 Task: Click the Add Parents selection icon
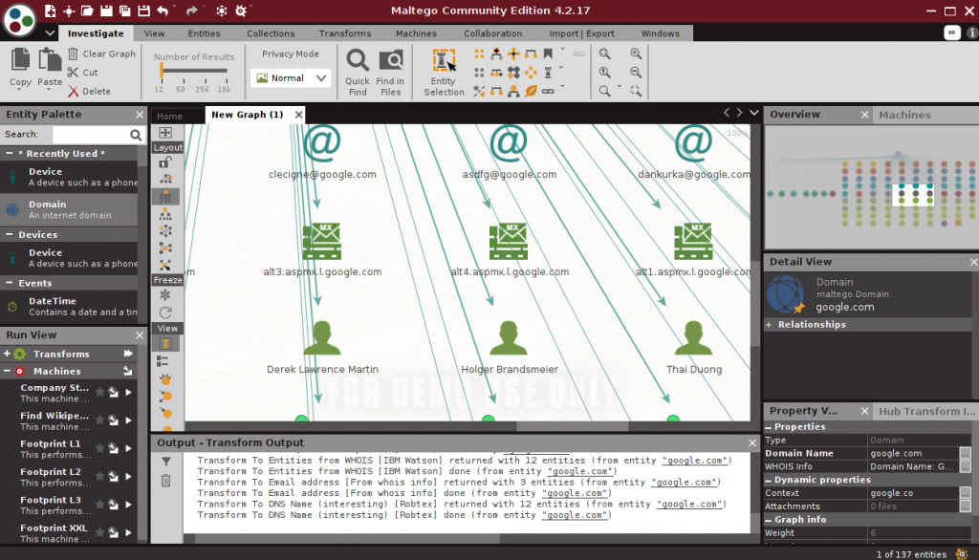point(496,54)
